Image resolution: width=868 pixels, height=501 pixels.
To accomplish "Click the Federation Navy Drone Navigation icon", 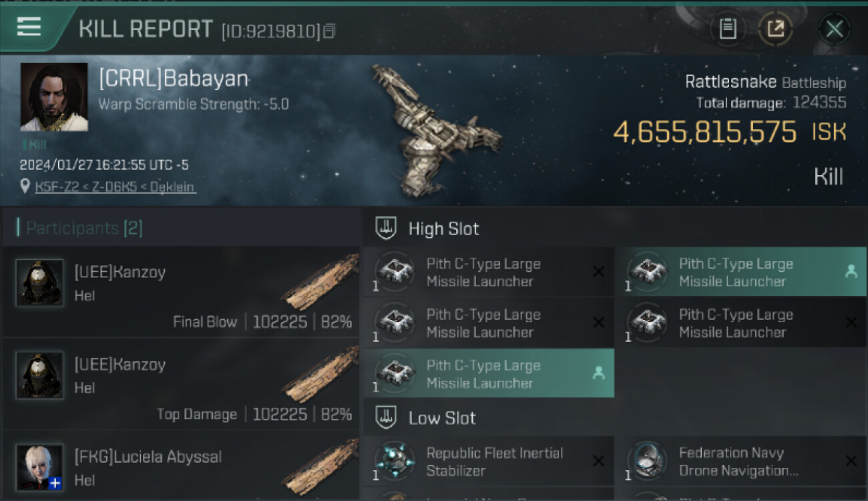I will click(646, 462).
